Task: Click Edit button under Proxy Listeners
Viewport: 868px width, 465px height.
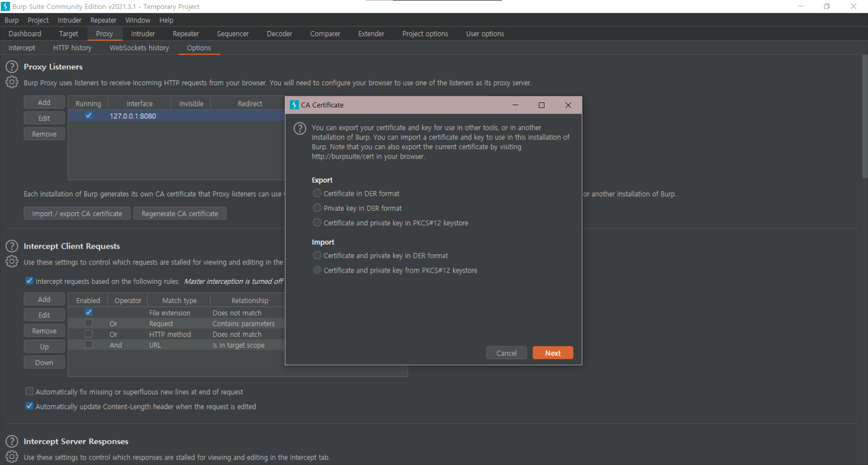Action: point(44,118)
